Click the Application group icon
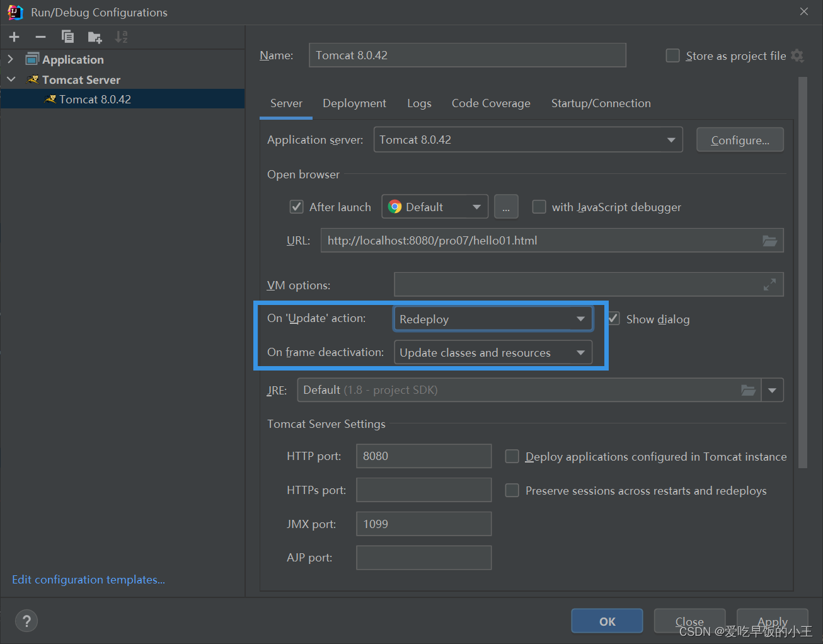 coord(32,59)
